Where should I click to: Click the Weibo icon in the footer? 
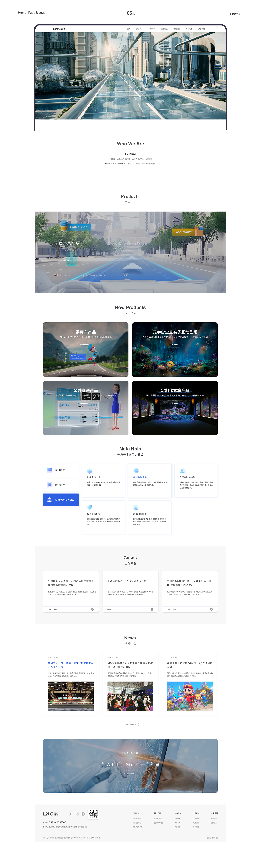click(77, 814)
